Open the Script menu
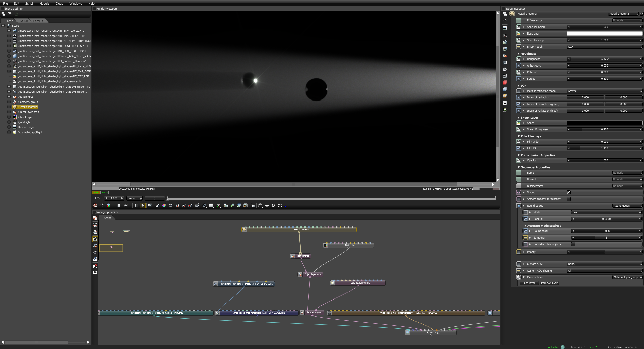 click(29, 3)
